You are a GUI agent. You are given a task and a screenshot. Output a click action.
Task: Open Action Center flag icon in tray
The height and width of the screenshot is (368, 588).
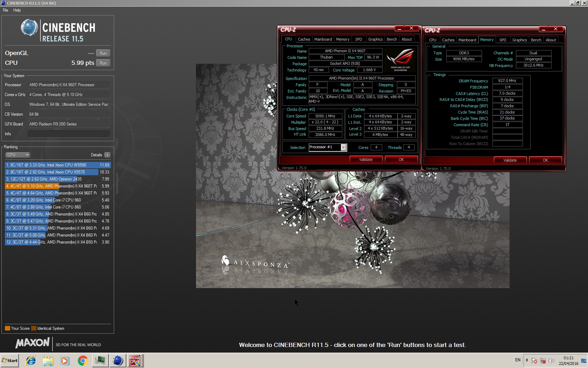click(x=534, y=361)
